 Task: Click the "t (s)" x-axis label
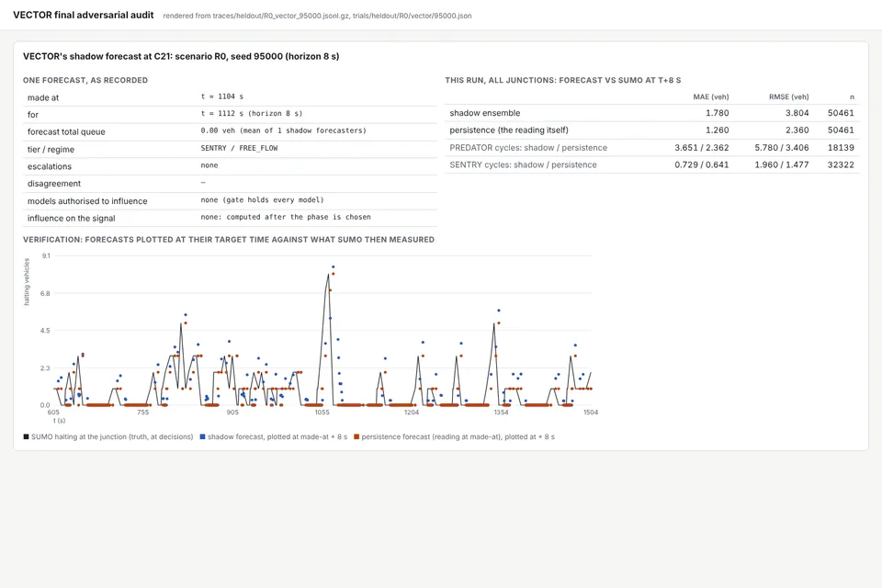(x=59, y=420)
